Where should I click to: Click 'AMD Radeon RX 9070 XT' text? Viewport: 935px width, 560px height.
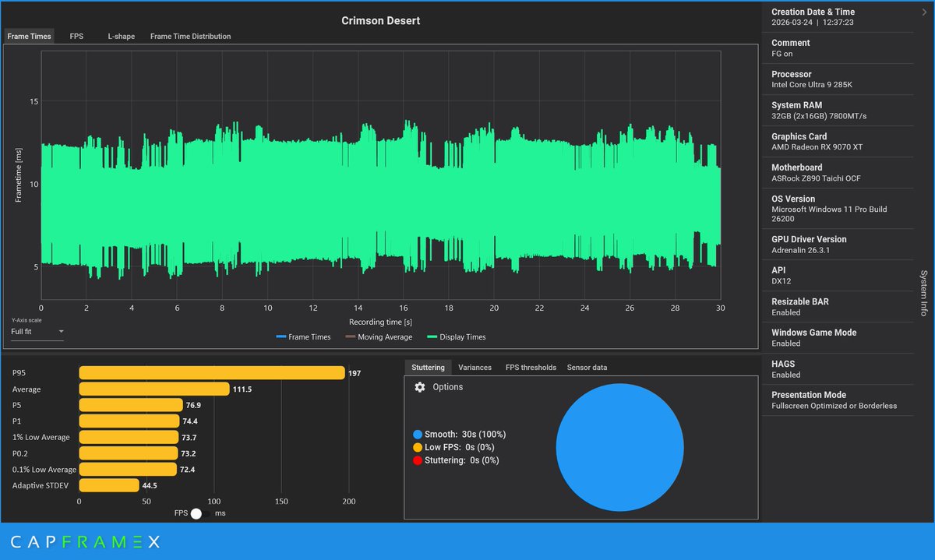tap(817, 147)
